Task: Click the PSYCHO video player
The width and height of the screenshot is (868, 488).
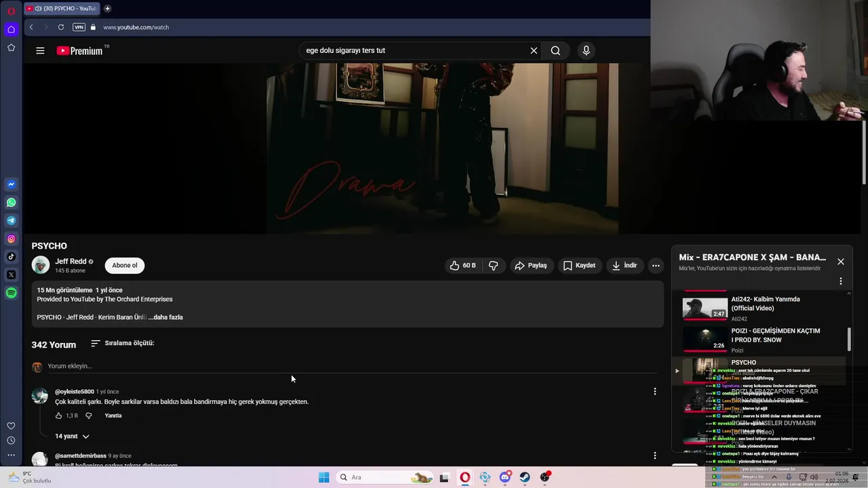Action: [442, 148]
